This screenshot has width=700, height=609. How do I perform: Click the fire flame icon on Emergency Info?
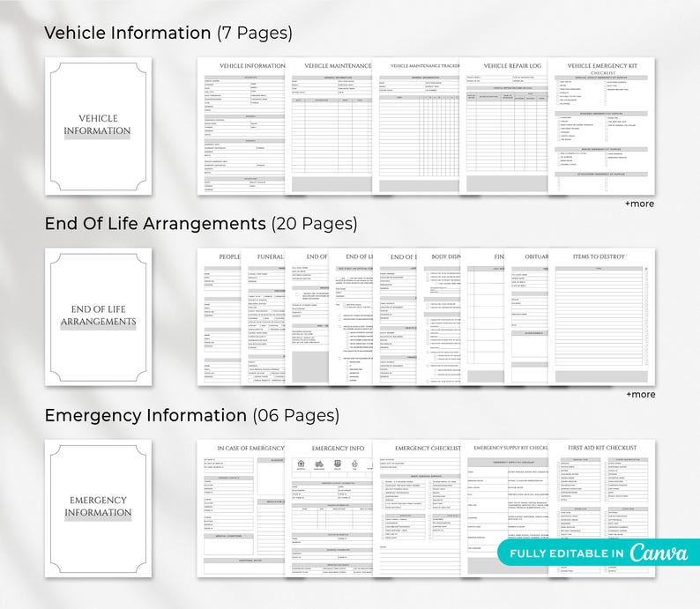click(x=354, y=464)
